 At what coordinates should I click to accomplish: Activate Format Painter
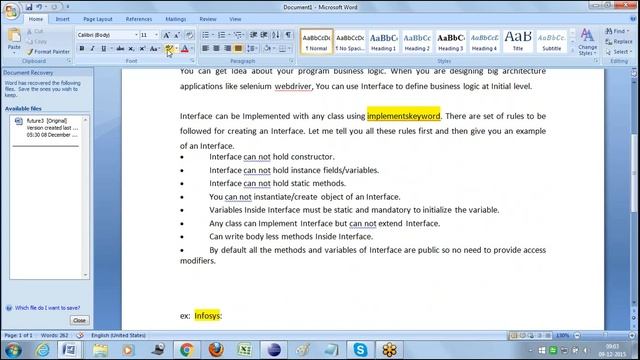click(x=48, y=52)
